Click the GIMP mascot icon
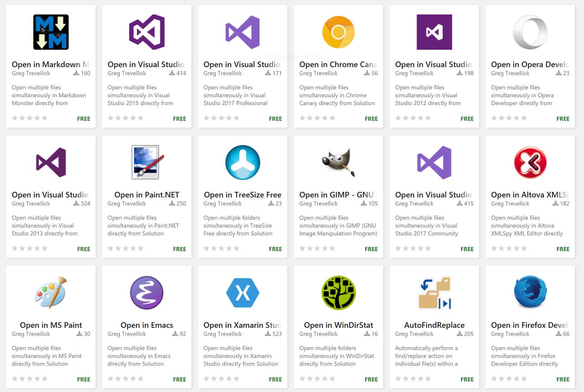Viewport: 584px width, 392px height. click(338, 162)
